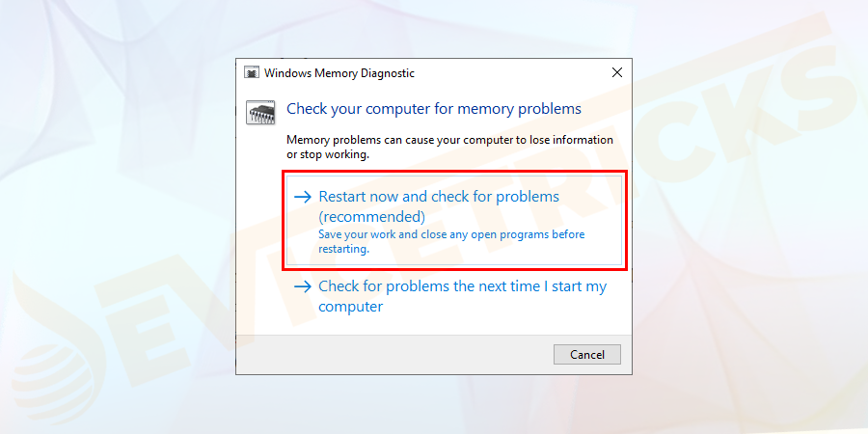This screenshot has width=868, height=434.
Task: Click the or stop working text line
Action: (328, 154)
